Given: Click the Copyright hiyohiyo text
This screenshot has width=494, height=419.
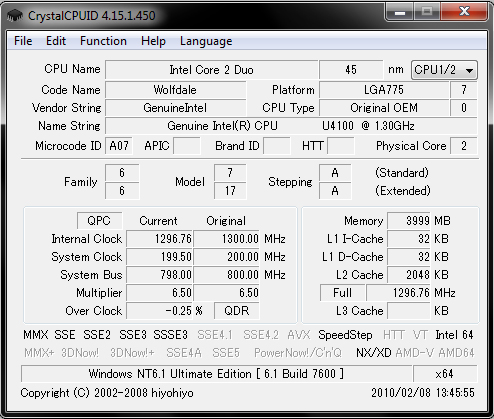Looking at the screenshot, I should (x=107, y=393).
